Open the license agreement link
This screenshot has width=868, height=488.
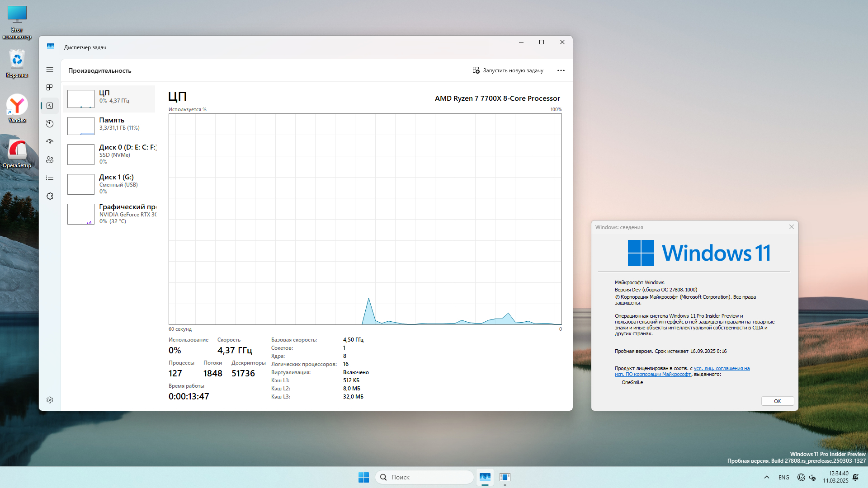coord(722,369)
